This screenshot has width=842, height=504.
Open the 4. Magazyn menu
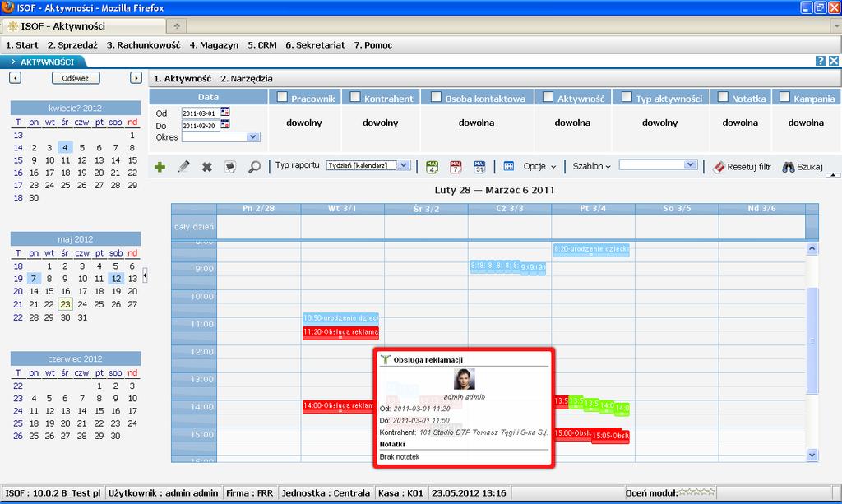[214, 45]
